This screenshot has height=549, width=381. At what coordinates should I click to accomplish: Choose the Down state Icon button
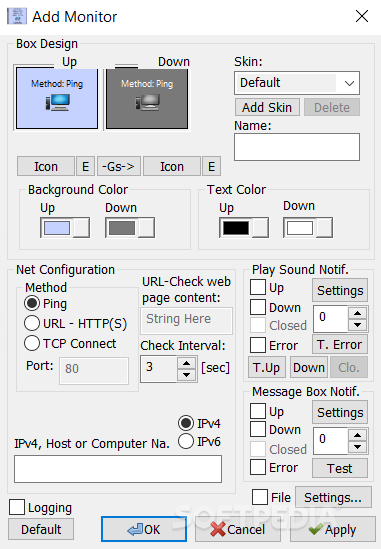click(x=172, y=166)
